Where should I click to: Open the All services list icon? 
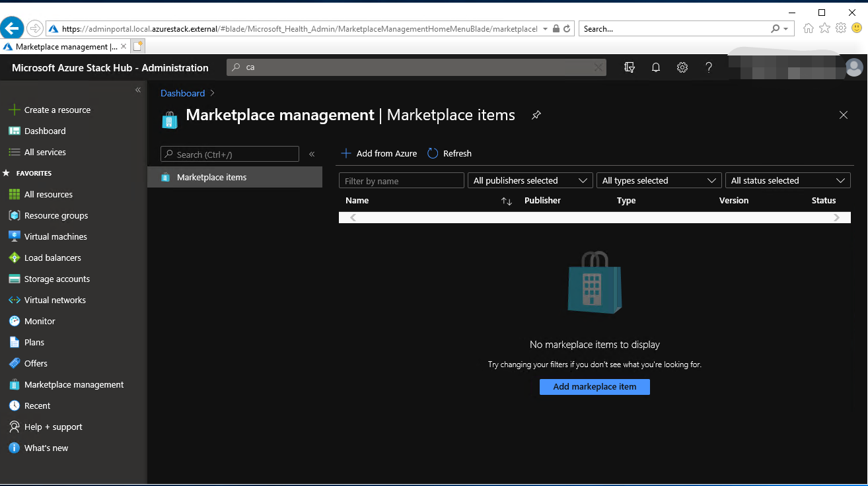pyautogui.click(x=14, y=152)
